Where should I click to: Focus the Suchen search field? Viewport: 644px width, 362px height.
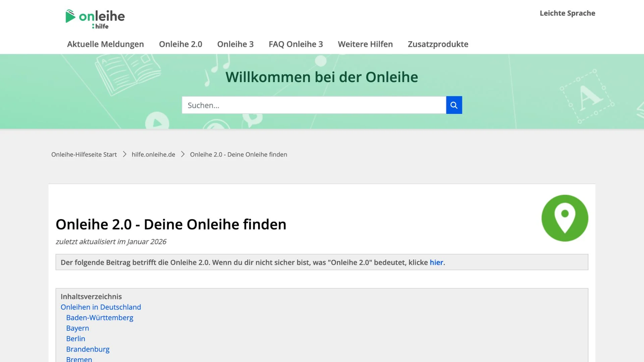pos(314,105)
